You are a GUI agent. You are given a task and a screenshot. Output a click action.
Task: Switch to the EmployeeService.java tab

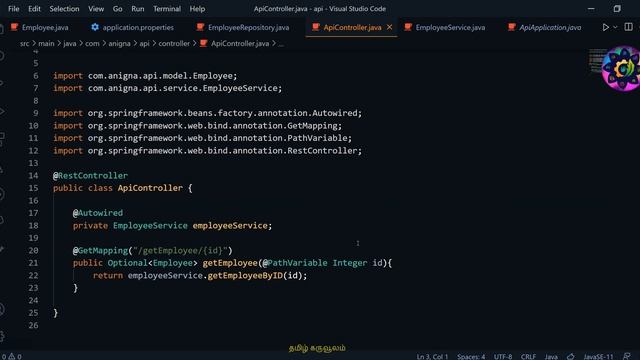445,27
